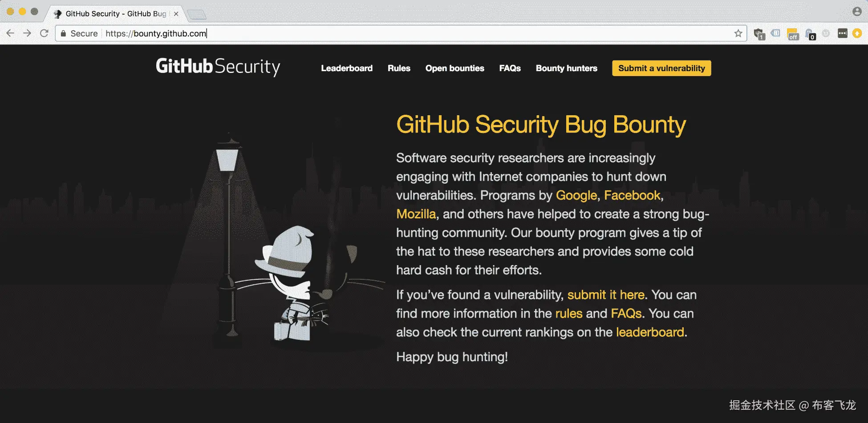Click the GitHub Security logo
The width and height of the screenshot is (868, 423).
pos(218,67)
